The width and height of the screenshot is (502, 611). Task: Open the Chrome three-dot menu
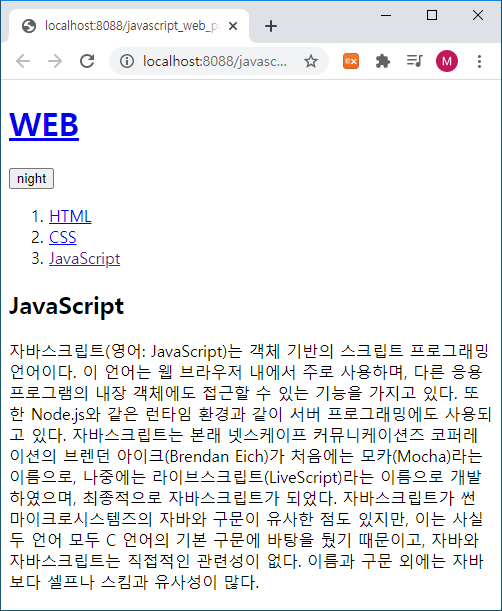[479, 61]
